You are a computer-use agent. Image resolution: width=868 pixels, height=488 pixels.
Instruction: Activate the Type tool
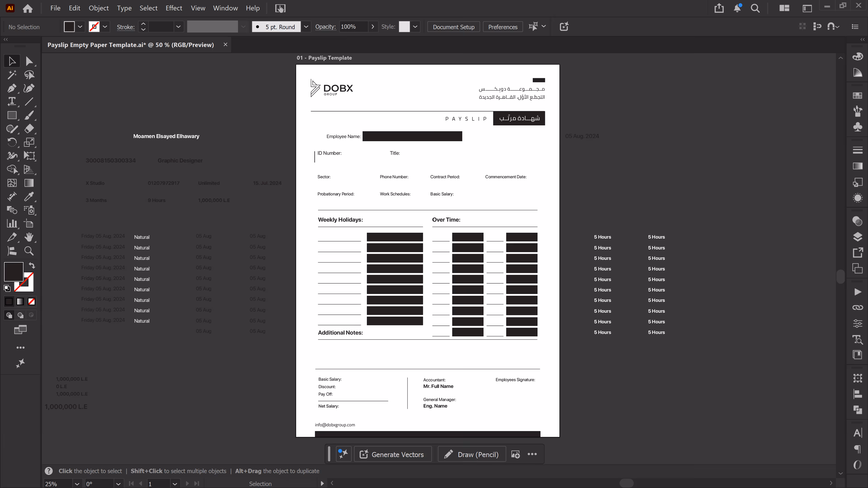12,101
